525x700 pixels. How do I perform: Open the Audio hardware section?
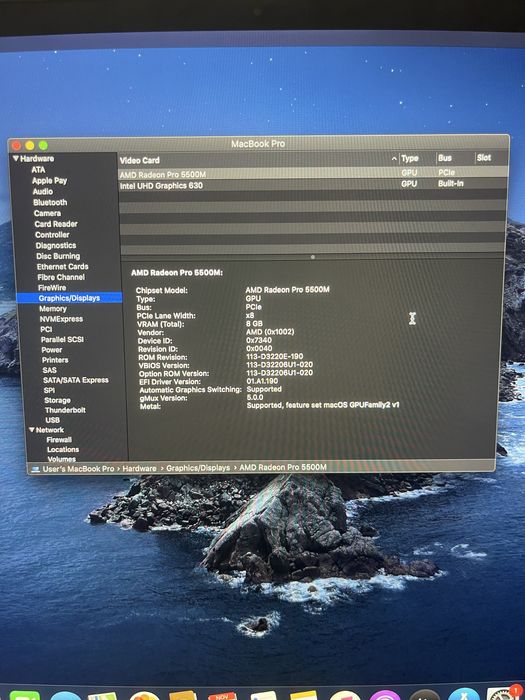tap(43, 192)
